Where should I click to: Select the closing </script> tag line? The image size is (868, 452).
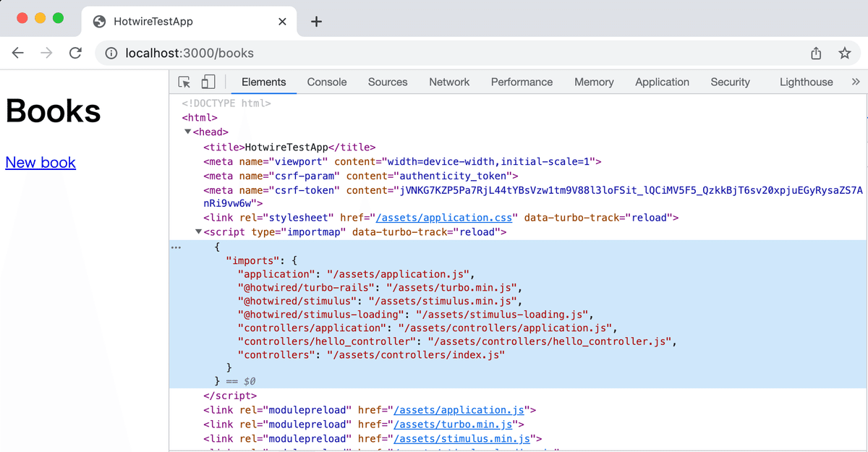230,396
